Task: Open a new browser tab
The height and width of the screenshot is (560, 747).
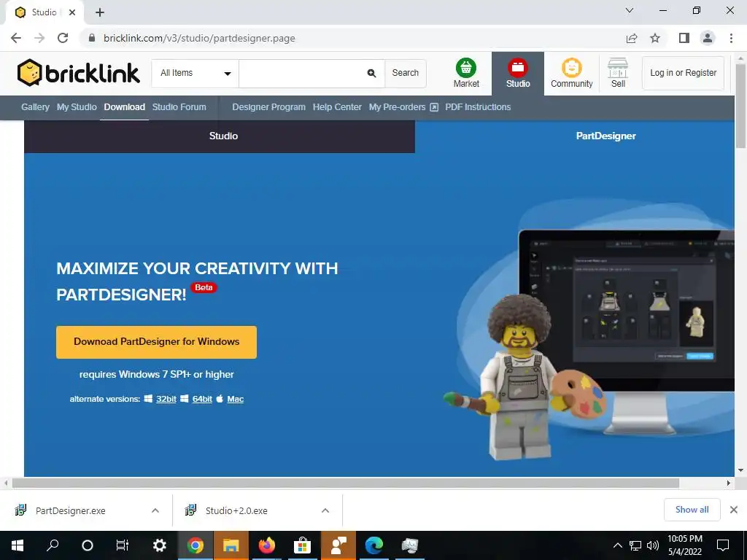Action: point(99,12)
